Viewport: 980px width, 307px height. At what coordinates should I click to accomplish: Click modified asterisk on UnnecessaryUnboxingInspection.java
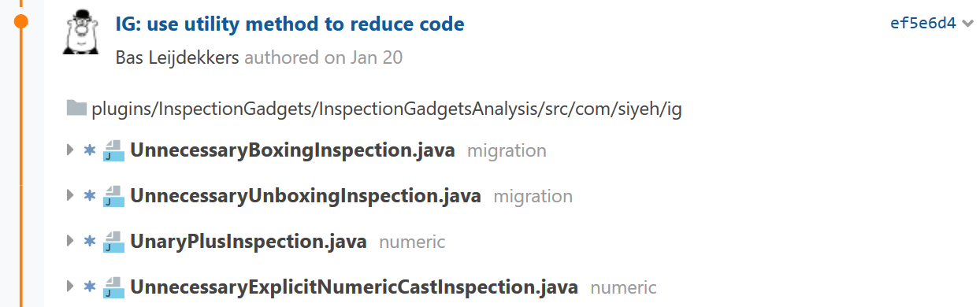tap(90, 196)
